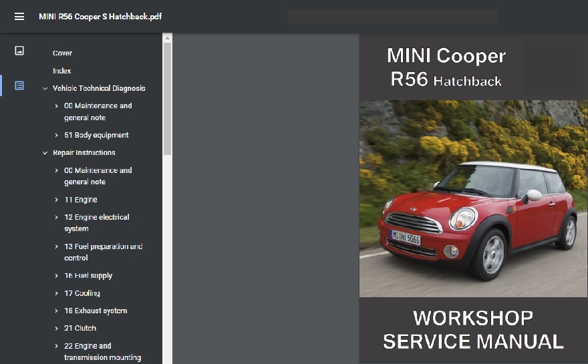This screenshot has height=364, width=588.
Task: Open 18 Exhaust system
Action: coord(96,311)
